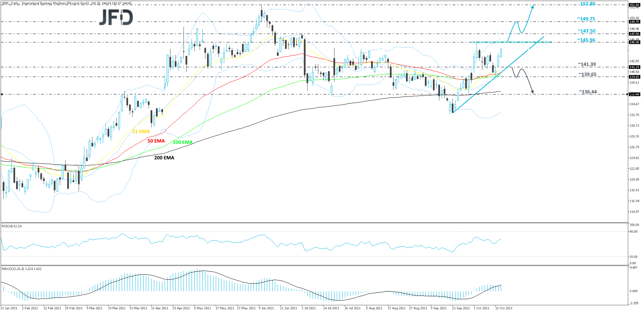Click the red 50 EMA label
The height and width of the screenshot is (312, 644).
[156, 141]
